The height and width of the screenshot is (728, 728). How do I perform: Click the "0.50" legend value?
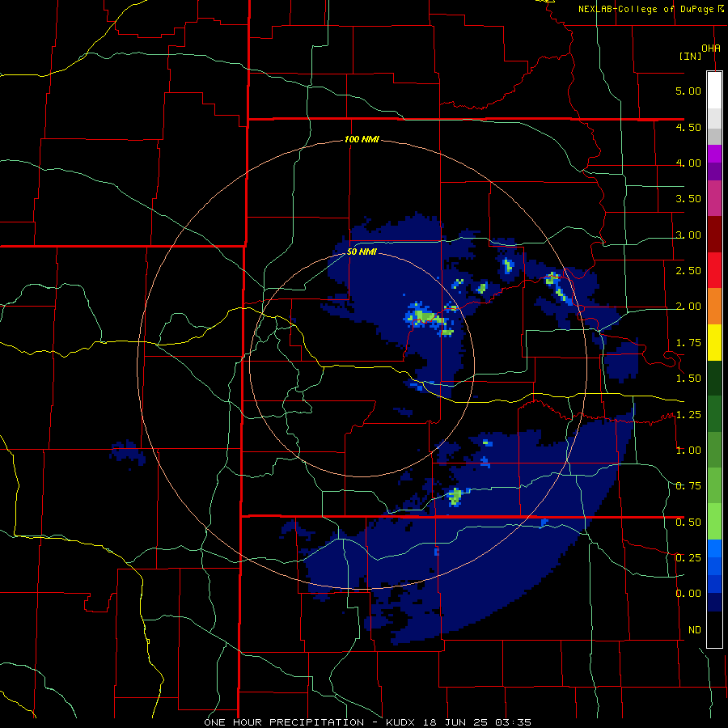(688, 523)
